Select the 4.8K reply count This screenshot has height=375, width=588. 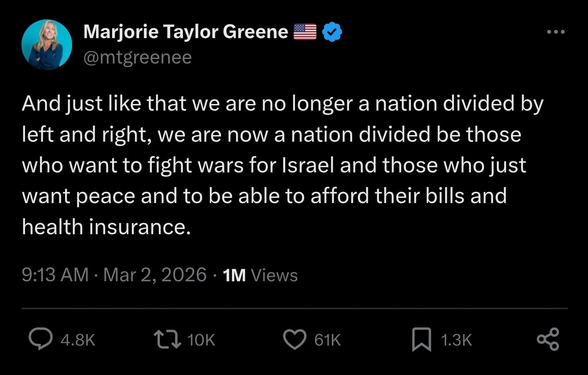click(x=77, y=339)
